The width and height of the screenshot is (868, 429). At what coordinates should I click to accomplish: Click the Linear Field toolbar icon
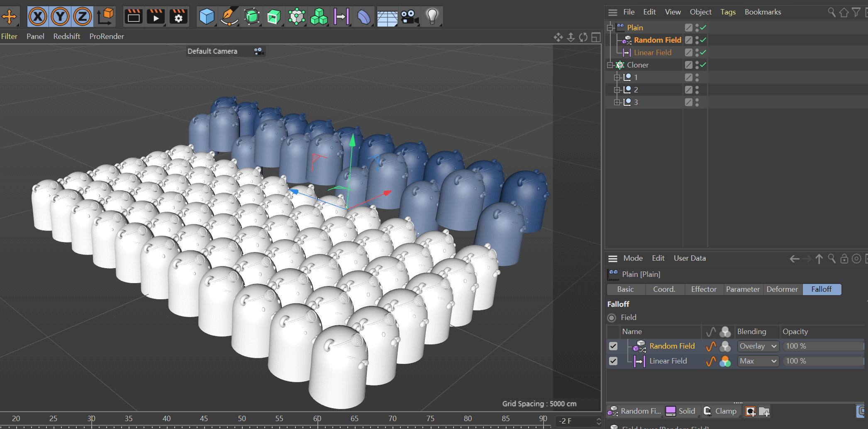(x=341, y=17)
